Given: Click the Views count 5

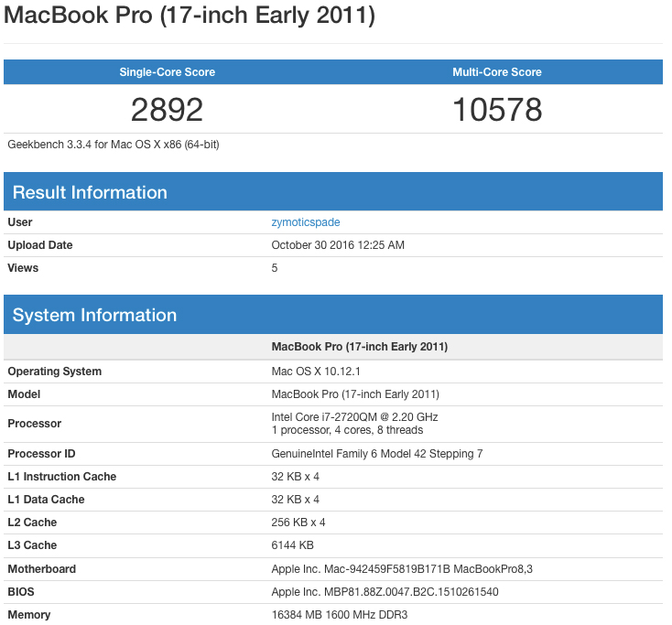Looking at the screenshot, I should tap(275, 268).
